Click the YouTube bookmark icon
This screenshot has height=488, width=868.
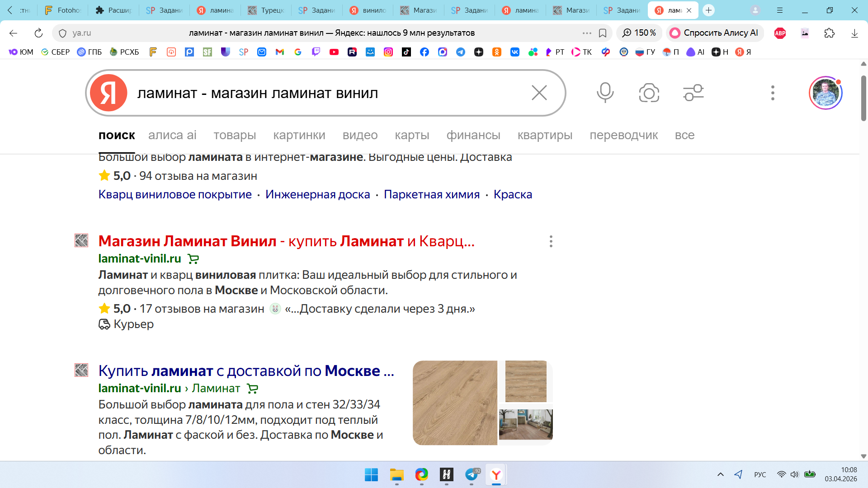(334, 52)
